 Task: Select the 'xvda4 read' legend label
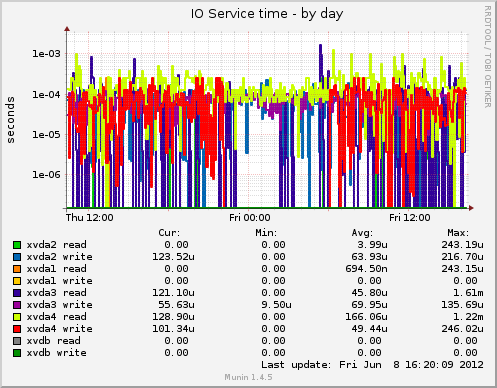point(57,317)
